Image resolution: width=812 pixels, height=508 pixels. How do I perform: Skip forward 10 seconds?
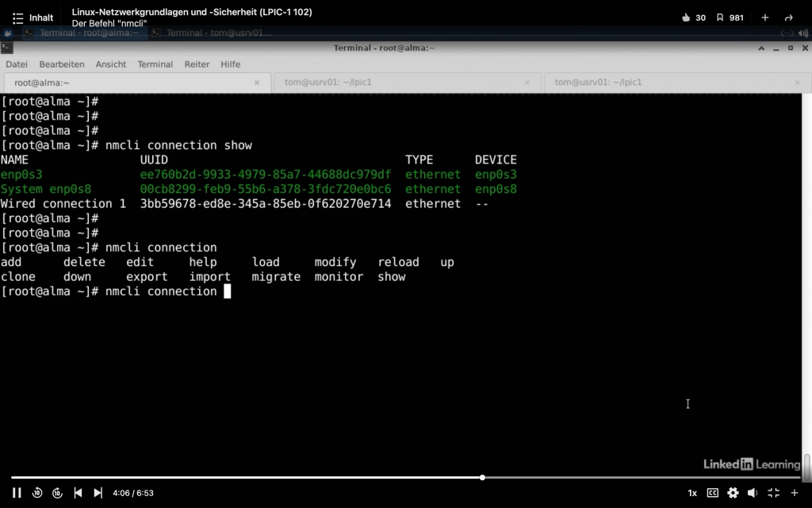pos(57,493)
